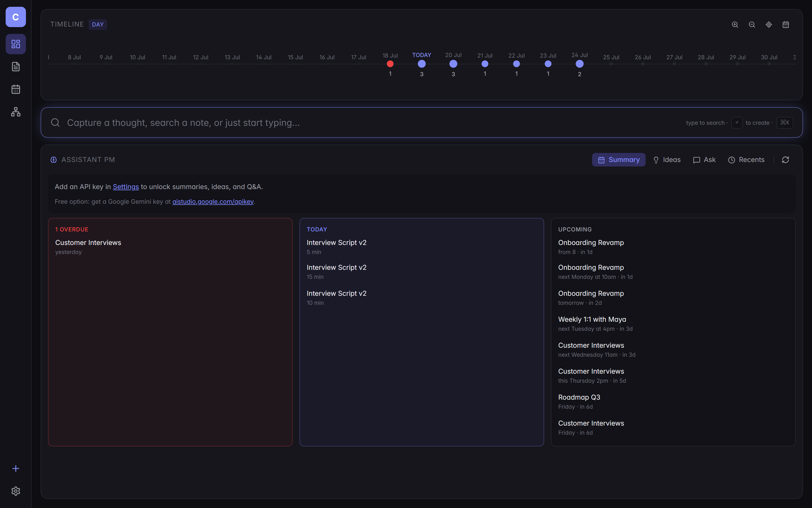Click the search magnifier icon
812x508 pixels.
55,123
